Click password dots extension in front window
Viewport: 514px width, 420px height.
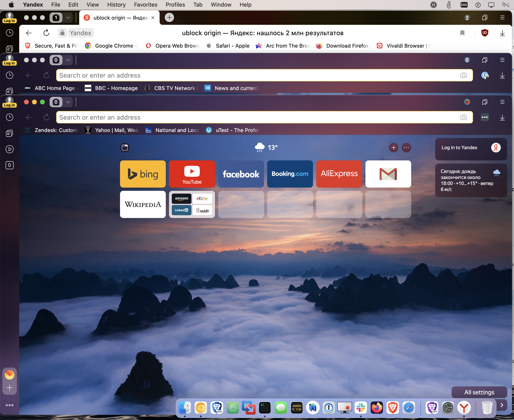click(x=484, y=117)
